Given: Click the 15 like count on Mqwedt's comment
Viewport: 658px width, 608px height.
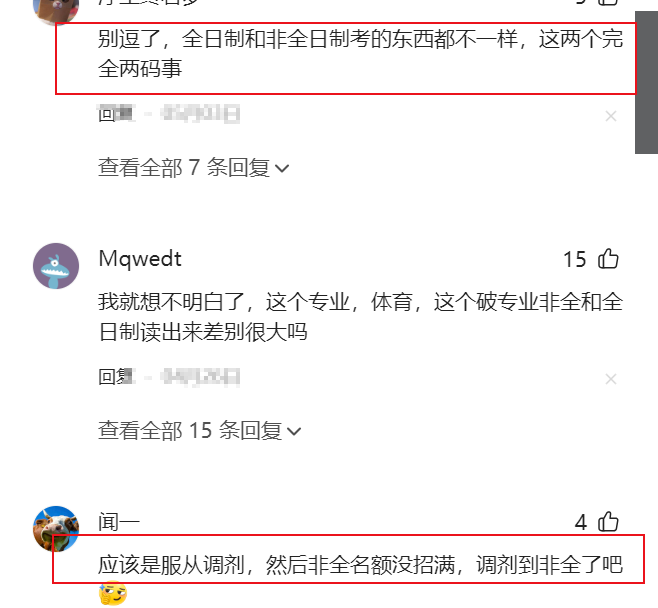Looking at the screenshot, I should pyautogui.click(x=574, y=259).
